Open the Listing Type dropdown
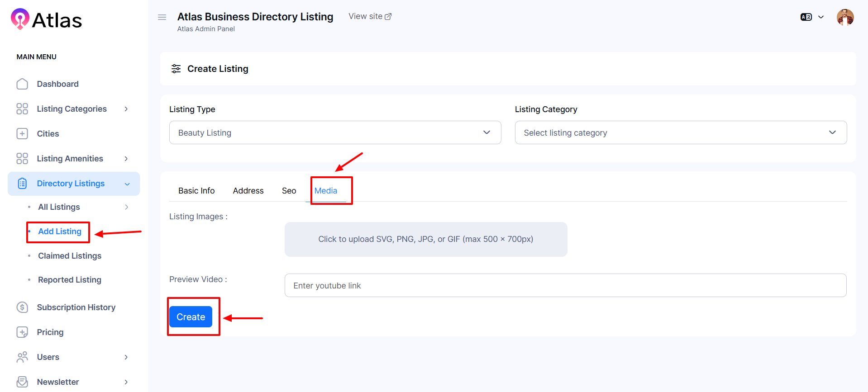The image size is (868, 392). click(335, 132)
